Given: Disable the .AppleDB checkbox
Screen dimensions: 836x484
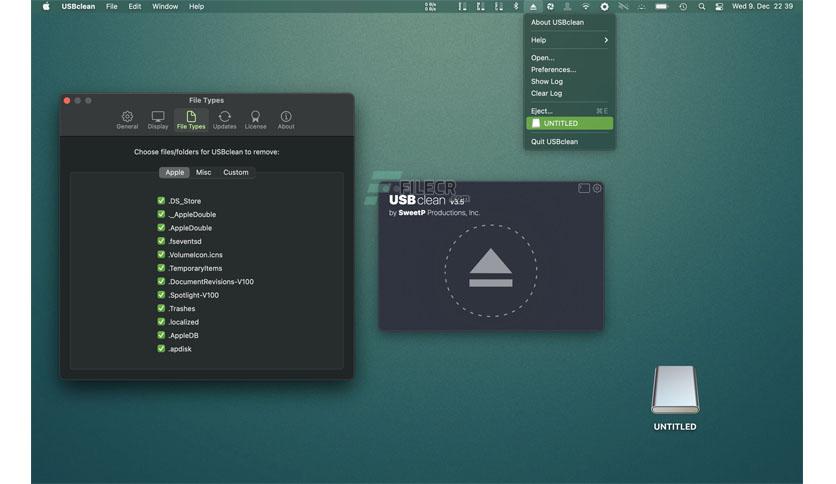Looking at the screenshot, I should (x=161, y=335).
